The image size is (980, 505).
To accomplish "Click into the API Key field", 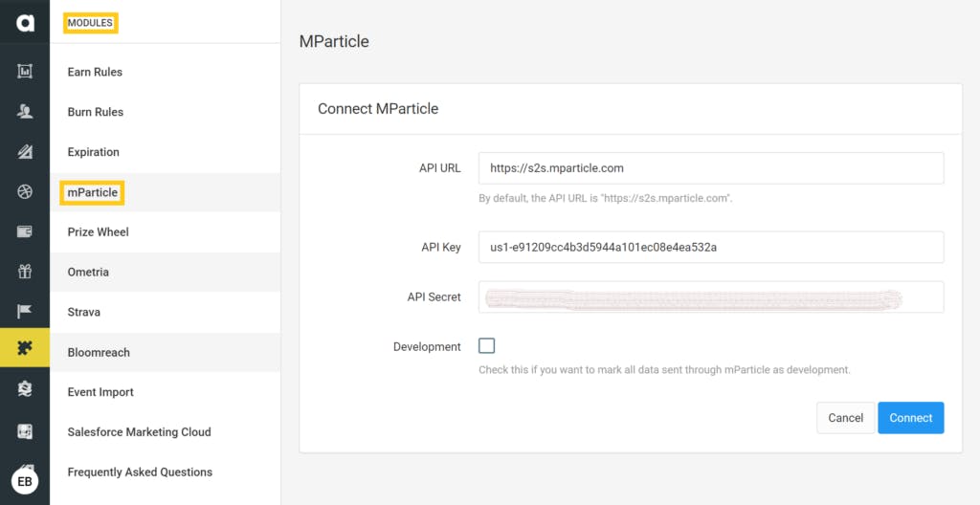I will (x=711, y=247).
